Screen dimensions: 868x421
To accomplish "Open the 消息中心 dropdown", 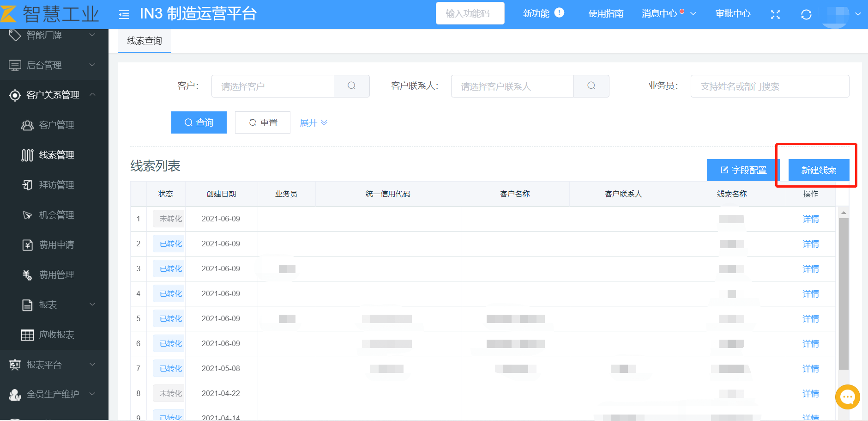I will click(669, 14).
